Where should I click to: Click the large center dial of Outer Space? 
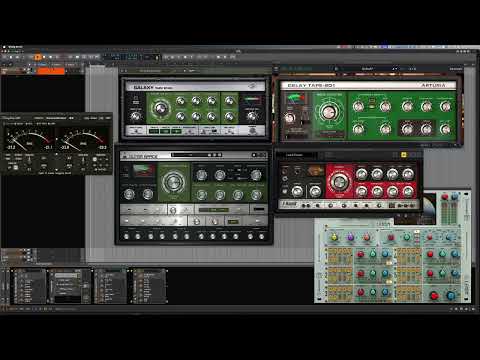point(173,182)
